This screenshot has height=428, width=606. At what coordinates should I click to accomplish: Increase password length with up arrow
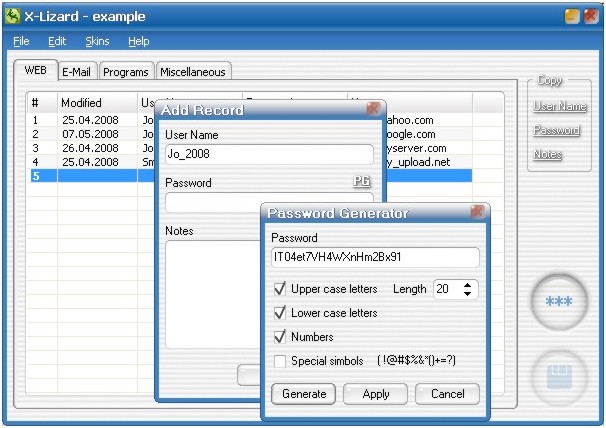[x=467, y=285]
